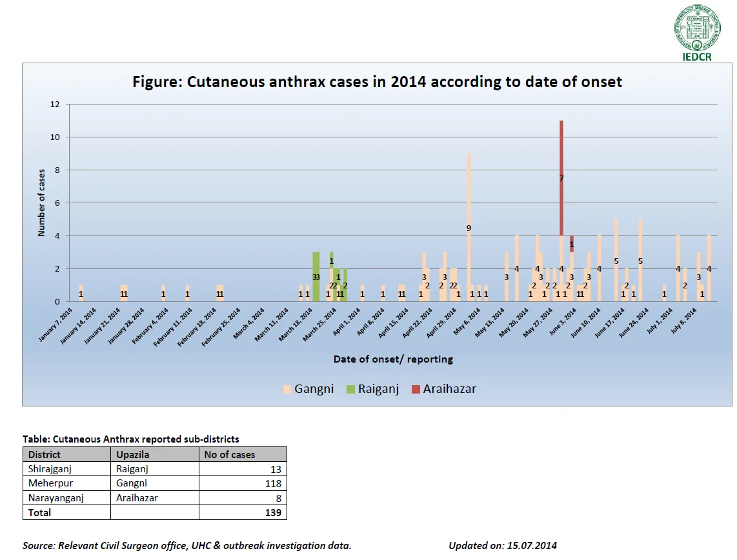This screenshot has width=737, height=560.
Task: Click the 'Source: Relevant Civil Surgeon office' line
Action: coord(187,545)
